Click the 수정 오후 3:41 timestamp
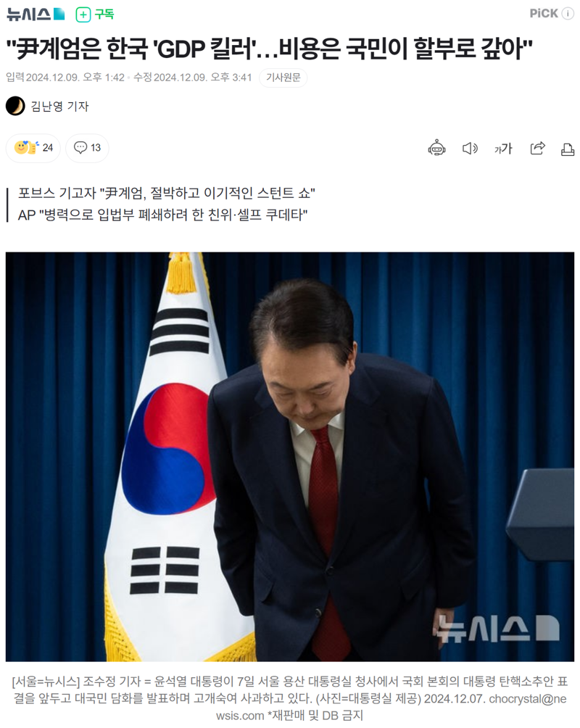The height and width of the screenshot is (728, 580). click(x=193, y=78)
